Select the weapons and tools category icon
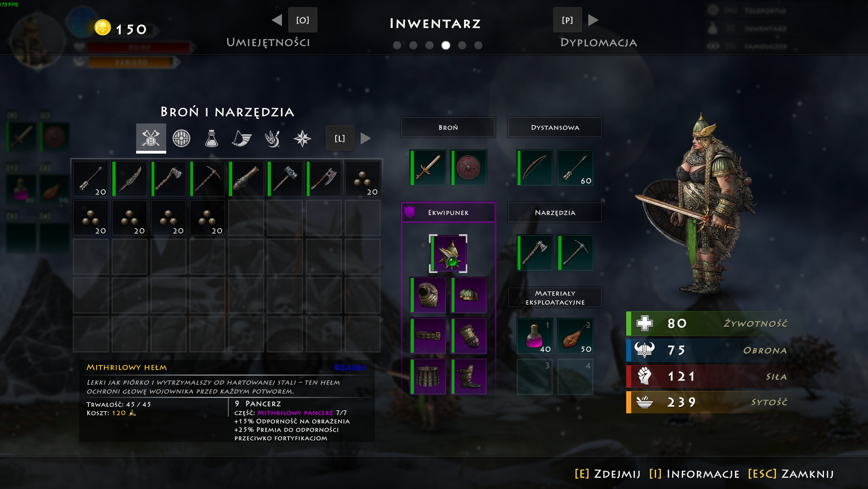868x489 pixels. point(151,138)
